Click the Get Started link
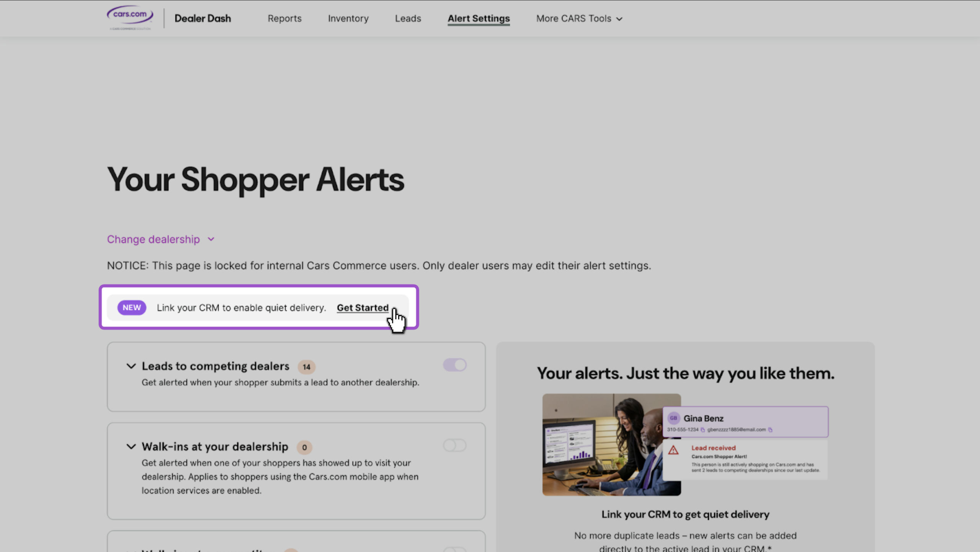Screen dimensions: 980x552 coord(363,308)
